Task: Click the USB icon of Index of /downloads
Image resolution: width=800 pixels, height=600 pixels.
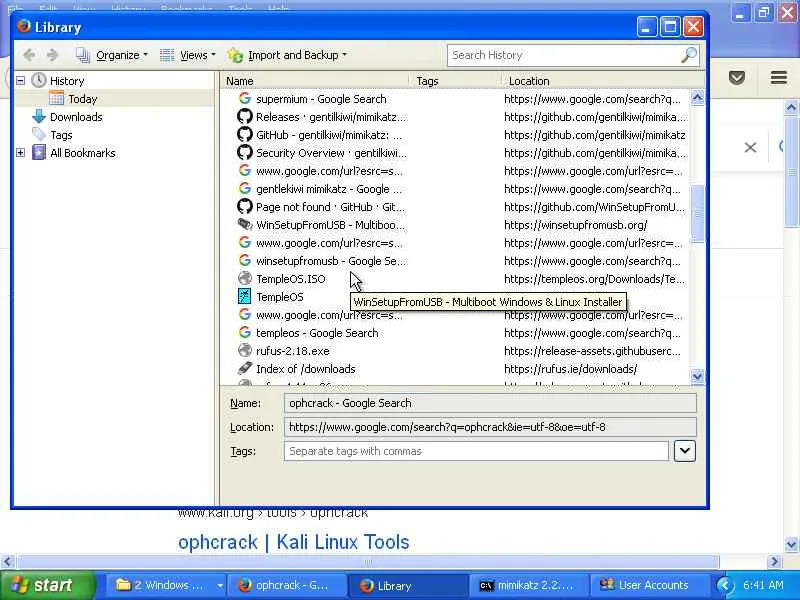Action: (245, 368)
